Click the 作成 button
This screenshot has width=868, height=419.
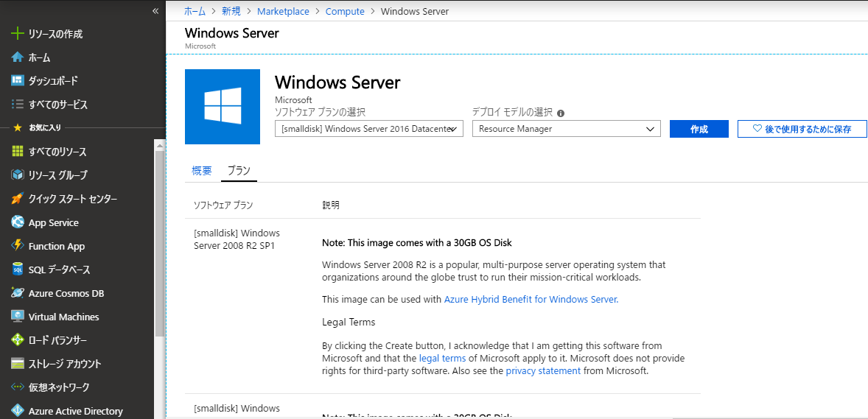click(699, 129)
